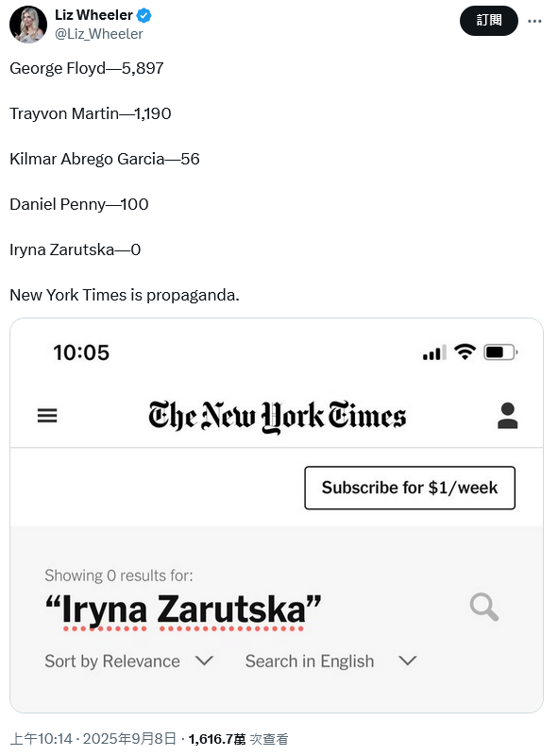Expand the Sort by Relevance dropdown
Viewport: 558px width, 756px height.
(x=129, y=661)
